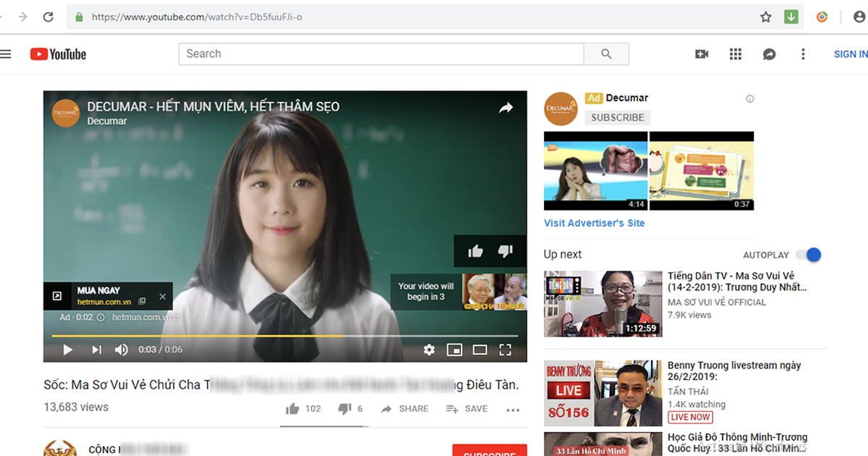
Task: Enable miniplayer mode icon
Action: point(454,350)
